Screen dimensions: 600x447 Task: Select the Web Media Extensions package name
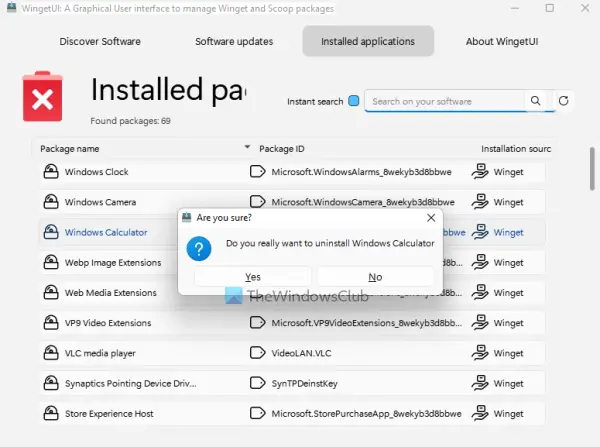pos(111,293)
